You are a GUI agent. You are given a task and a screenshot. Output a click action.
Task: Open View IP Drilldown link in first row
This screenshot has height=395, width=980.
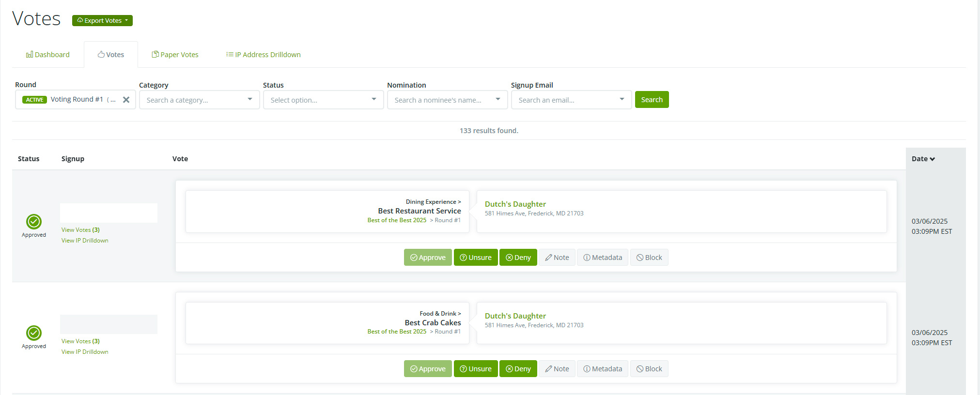[85, 241]
